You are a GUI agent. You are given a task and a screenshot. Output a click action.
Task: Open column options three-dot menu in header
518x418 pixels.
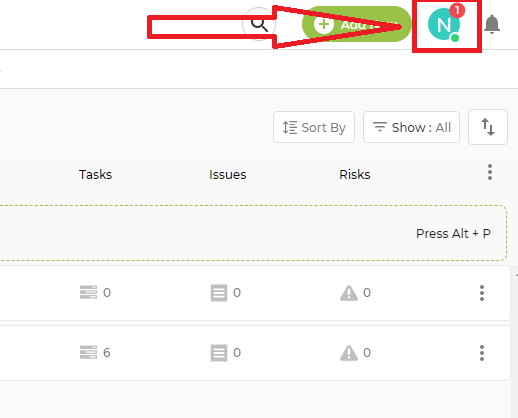point(490,172)
